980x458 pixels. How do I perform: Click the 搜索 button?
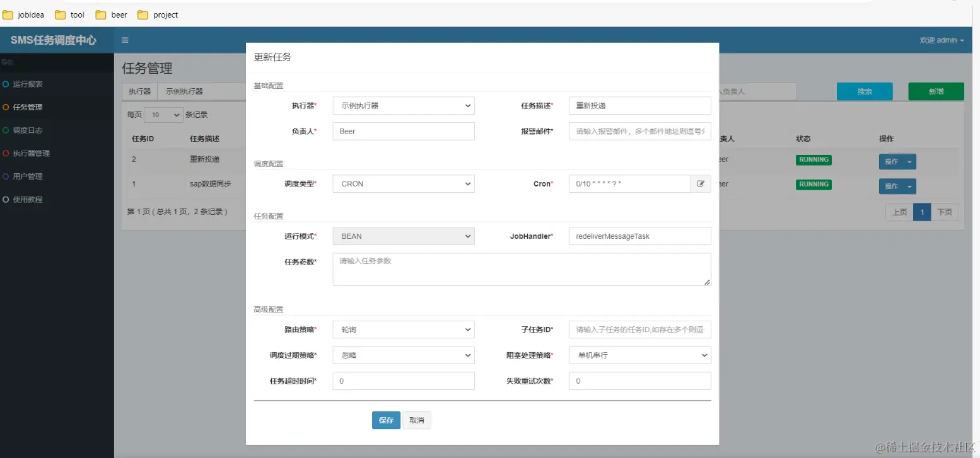pyautogui.click(x=865, y=91)
